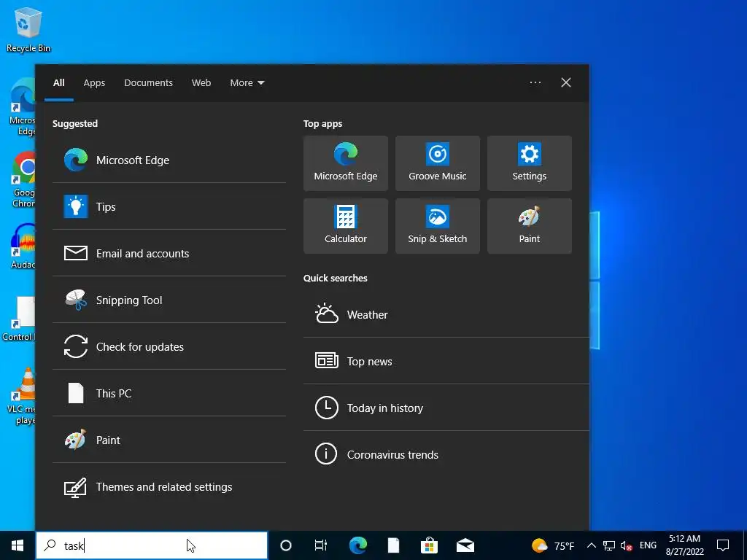Open the Windows Start menu
The height and width of the screenshot is (560, 747).
click(x=18, y=545)
